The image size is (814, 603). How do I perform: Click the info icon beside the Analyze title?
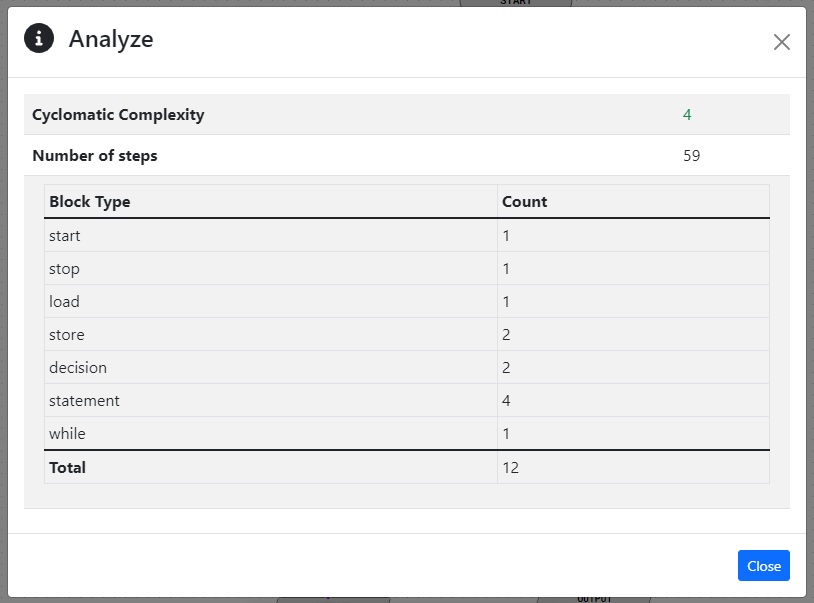[39, 38]
